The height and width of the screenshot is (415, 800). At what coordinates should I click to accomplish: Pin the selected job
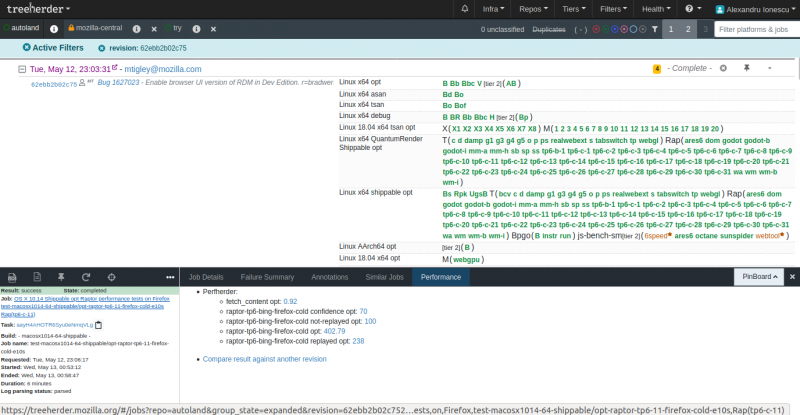(61, 277)
